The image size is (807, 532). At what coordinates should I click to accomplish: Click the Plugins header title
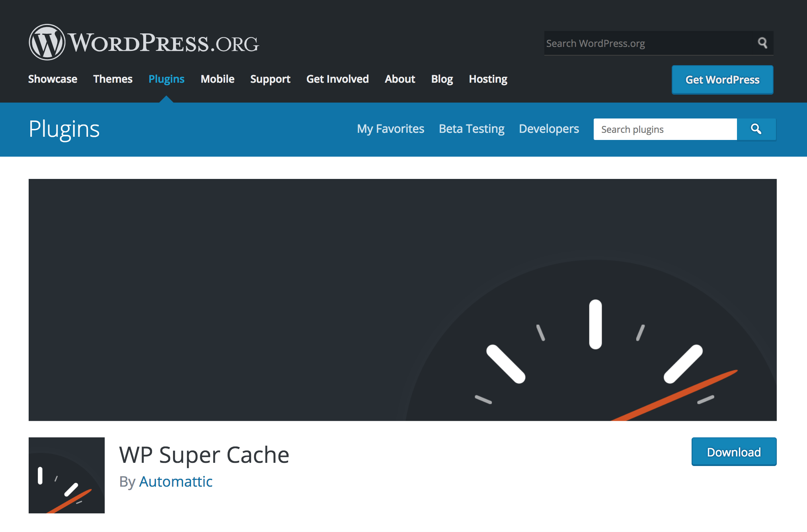(64, 129)
